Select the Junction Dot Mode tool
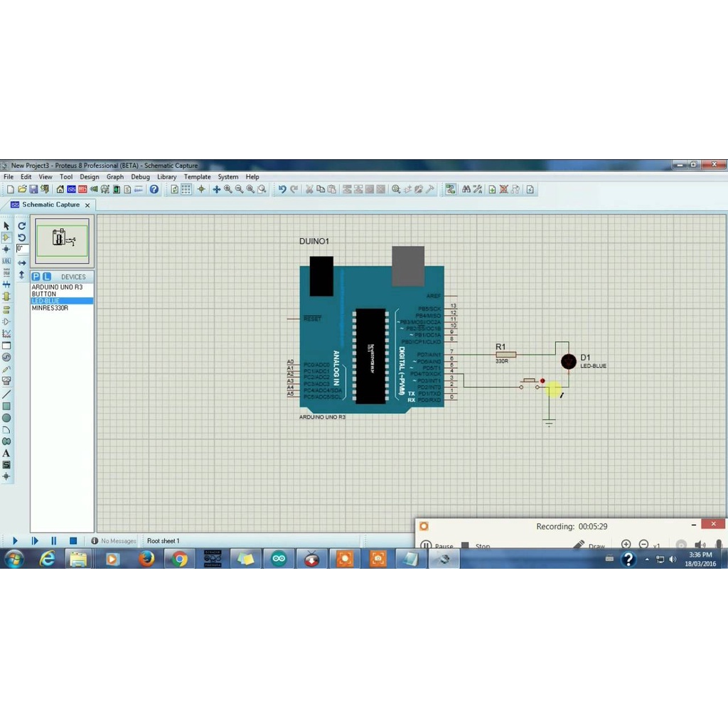 [6, 250]
